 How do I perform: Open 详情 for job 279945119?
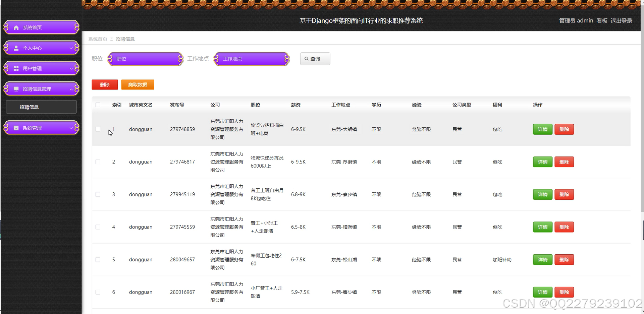(x=542, y=194)
